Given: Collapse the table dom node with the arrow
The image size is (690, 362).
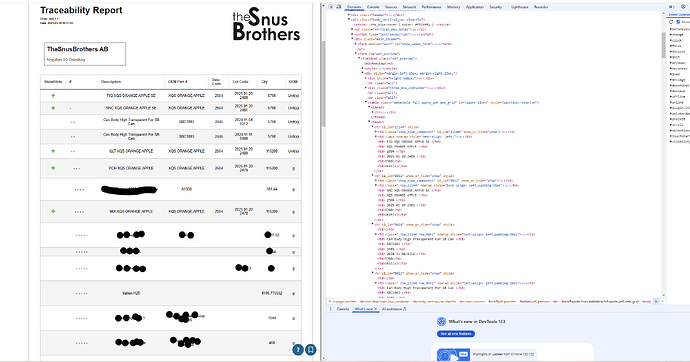Looking at the screenshot, I should tap(366, 102).
